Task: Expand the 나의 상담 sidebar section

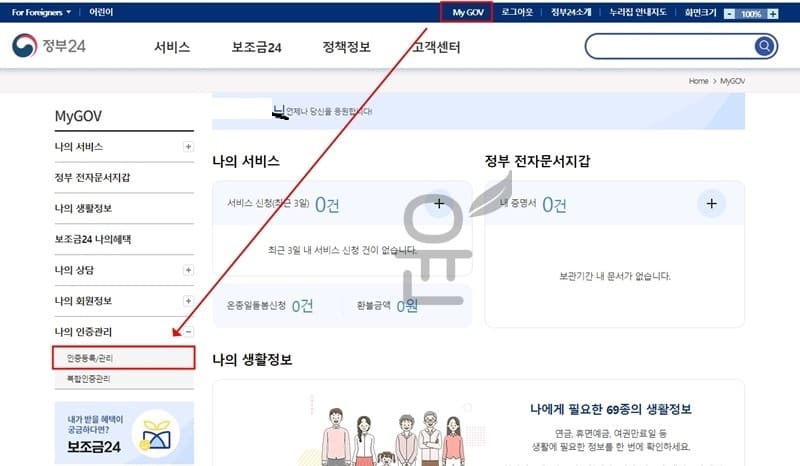Action: 188,270
